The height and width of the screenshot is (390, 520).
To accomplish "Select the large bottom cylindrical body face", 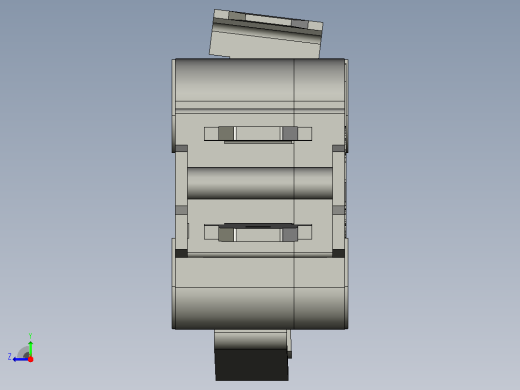I will pyautogui.click(x=260, y=308).
